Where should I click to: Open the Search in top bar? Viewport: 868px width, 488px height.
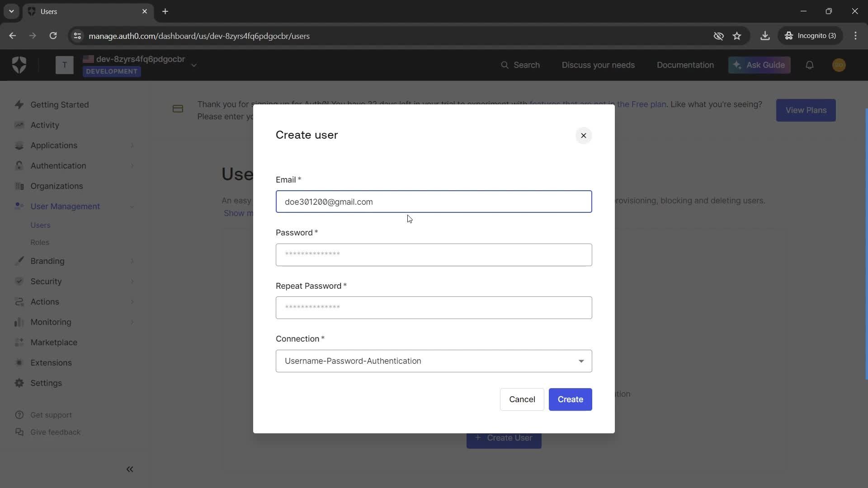pos(520,65)
